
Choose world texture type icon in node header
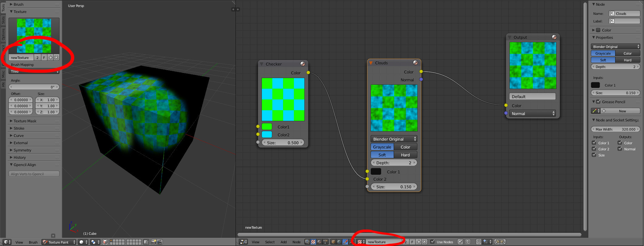[339, 242]
